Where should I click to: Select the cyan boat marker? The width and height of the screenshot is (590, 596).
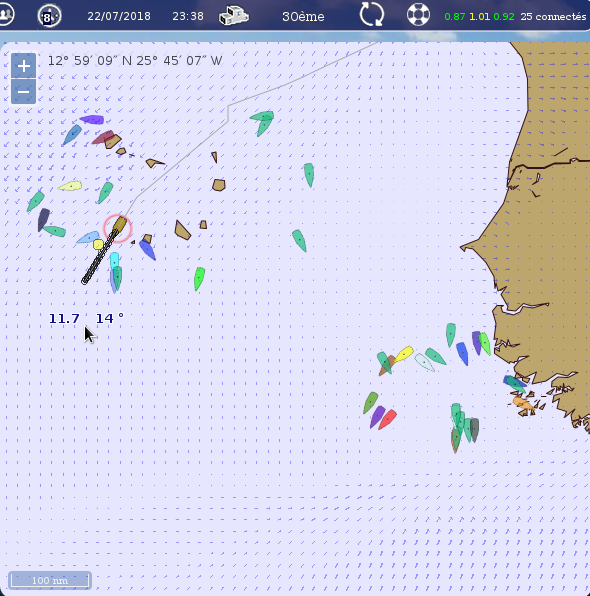114,261
